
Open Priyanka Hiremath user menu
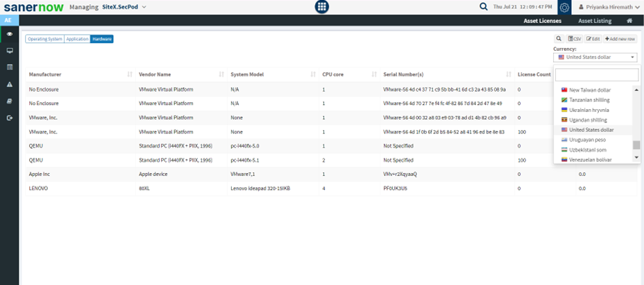611,7
